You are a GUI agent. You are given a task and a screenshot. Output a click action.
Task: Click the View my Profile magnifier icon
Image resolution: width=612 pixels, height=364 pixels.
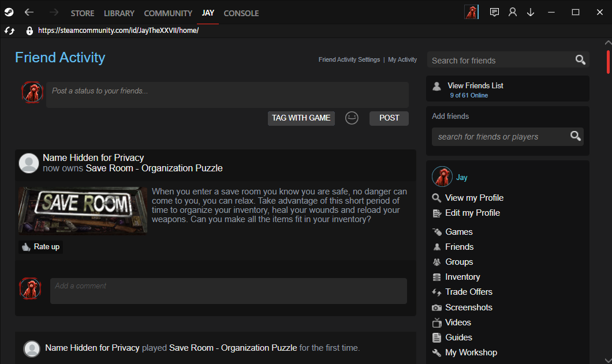(436, 198)
